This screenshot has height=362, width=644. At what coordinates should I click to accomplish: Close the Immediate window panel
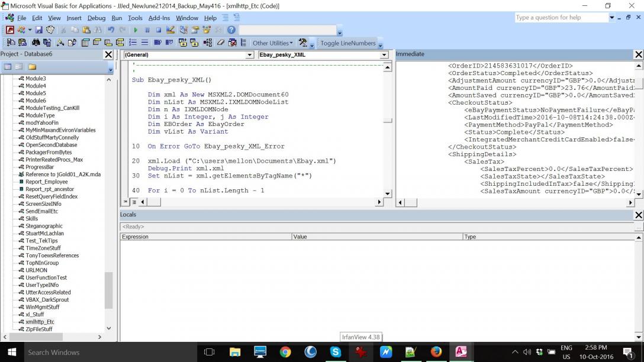pyautogui.click(x=638, y=54)
